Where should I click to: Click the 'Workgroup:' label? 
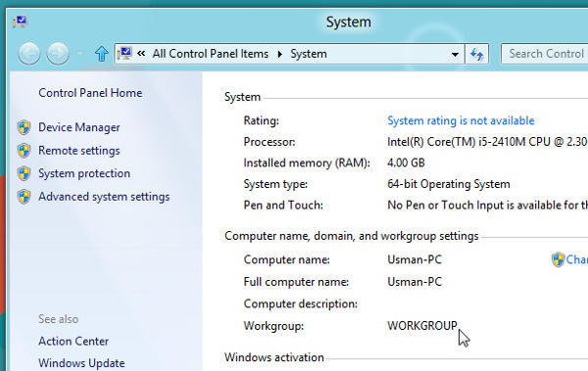273,326
